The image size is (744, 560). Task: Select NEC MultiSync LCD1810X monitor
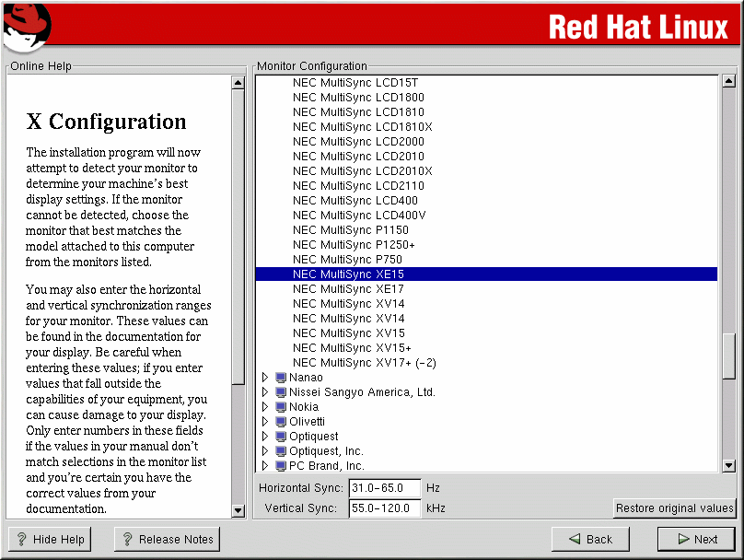point(362,127)
